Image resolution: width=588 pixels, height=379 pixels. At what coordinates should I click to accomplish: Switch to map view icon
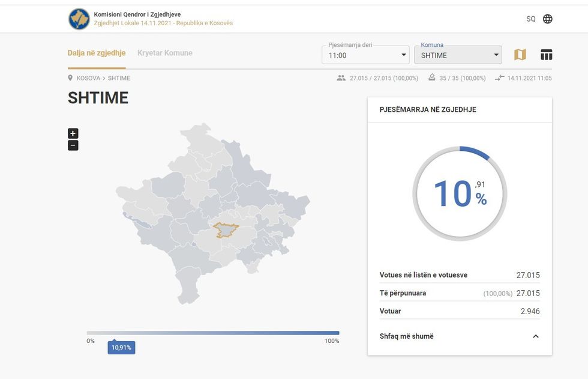click(520, 55)
